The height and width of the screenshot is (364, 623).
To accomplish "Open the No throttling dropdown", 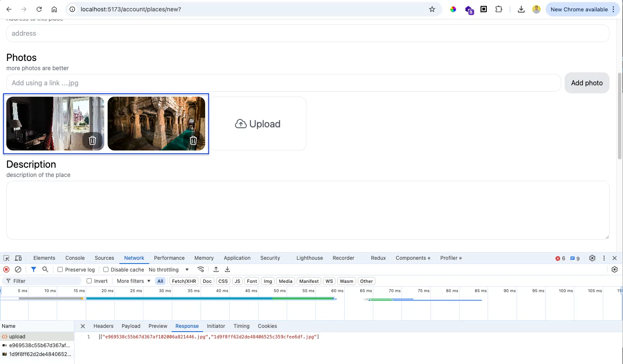I will 169,269.
